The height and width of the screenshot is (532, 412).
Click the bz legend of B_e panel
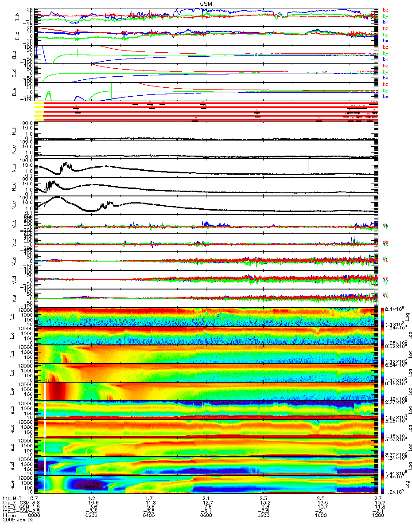(x=385, y=84)
